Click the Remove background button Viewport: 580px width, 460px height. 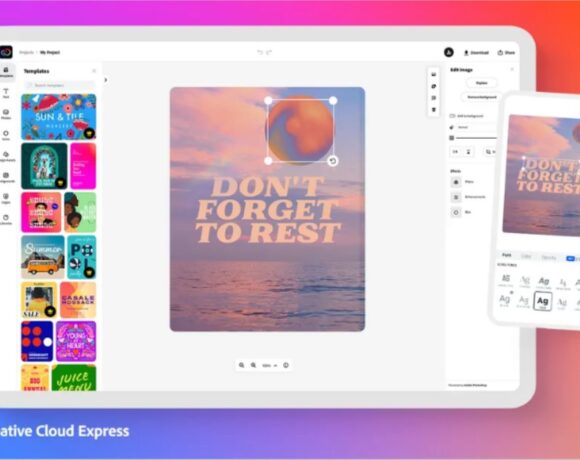point(482,97)
